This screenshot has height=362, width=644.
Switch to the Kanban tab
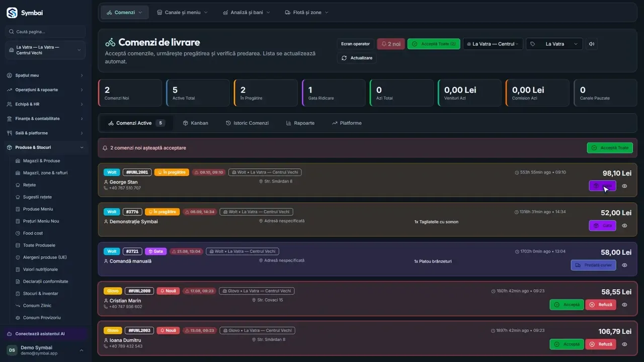195,123
